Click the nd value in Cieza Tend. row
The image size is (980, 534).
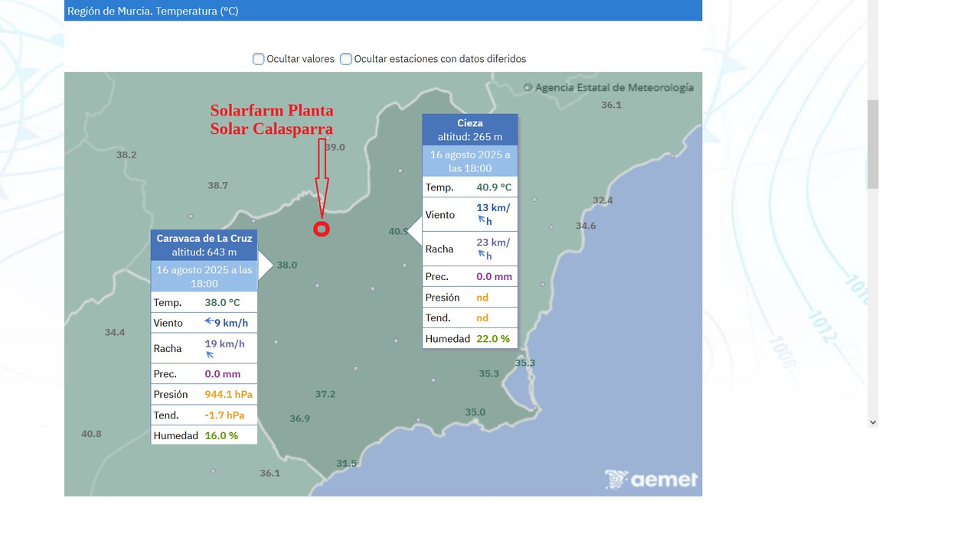(x=482, y=317)
